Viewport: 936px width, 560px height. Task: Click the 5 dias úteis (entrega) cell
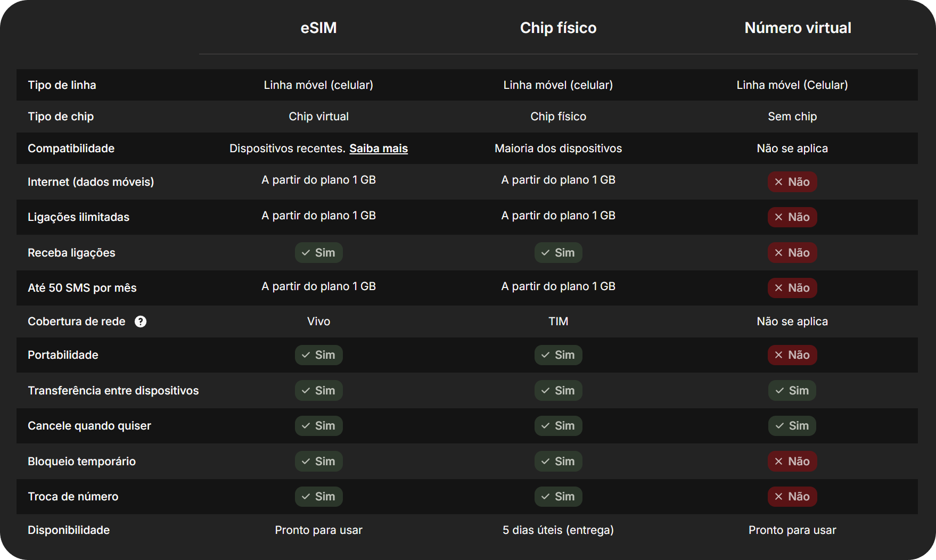point(558,530)
